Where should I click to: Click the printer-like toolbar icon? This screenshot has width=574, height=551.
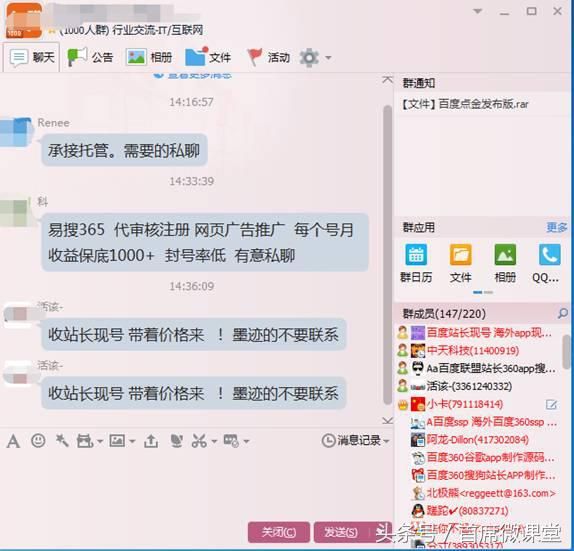85,441
